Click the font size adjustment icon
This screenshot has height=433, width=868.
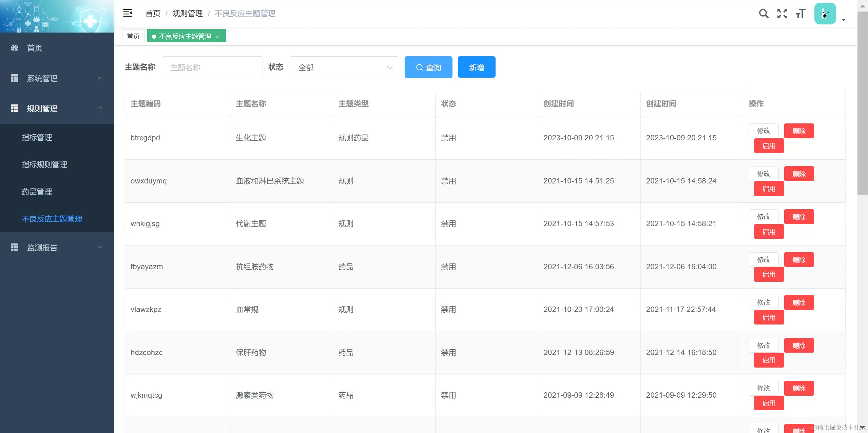pos(801,14)
